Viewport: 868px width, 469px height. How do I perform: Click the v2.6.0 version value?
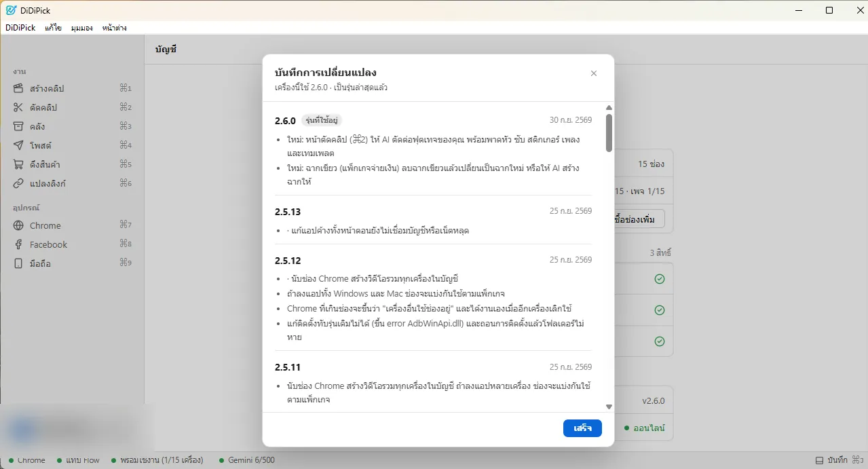[x=654, y=400]
